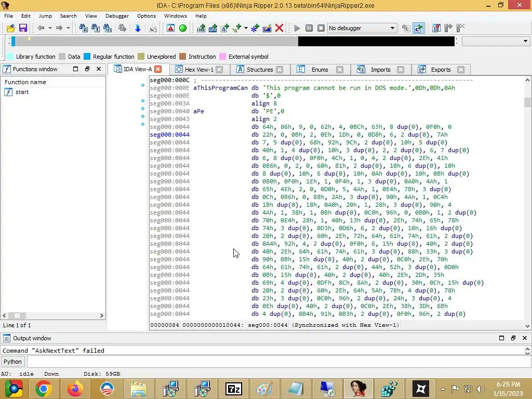The width and height of the screenshot is (532, 399).
Task: Open the Edit menu
Action: point(26,16)
